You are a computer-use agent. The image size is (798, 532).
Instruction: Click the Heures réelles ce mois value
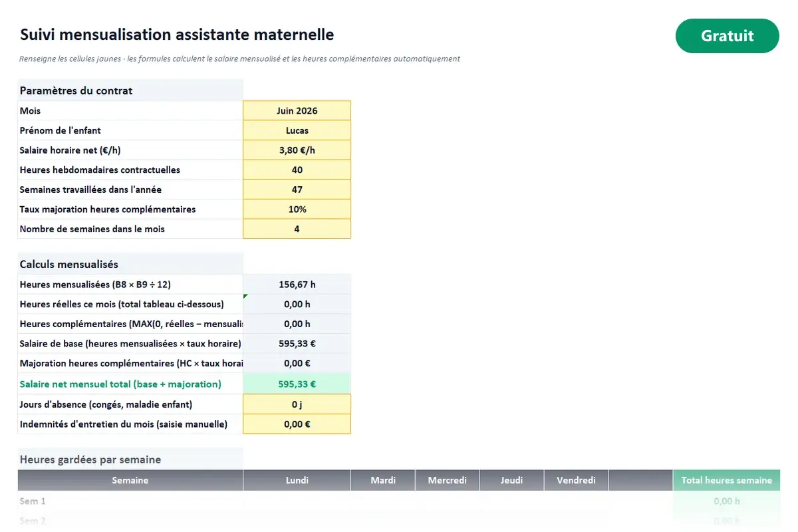tap(297, 304)
